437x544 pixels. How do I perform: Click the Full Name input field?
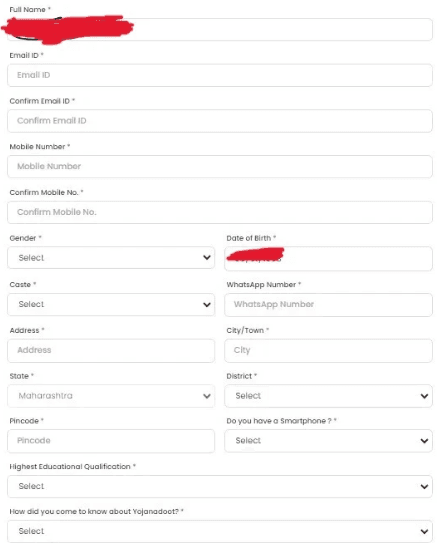220,29
